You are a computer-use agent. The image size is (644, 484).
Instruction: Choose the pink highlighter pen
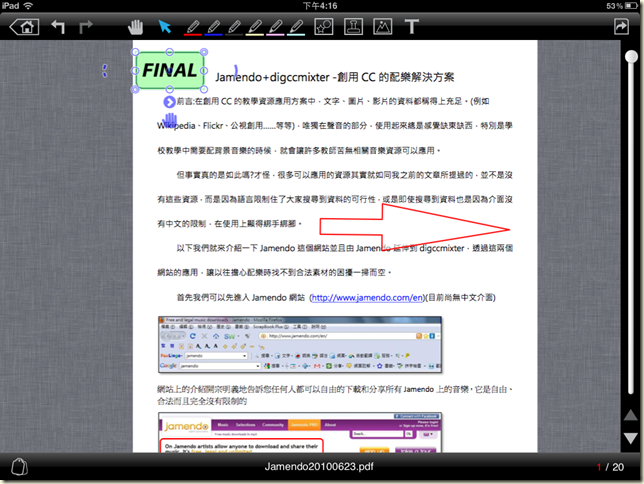(x=276, y=28)
